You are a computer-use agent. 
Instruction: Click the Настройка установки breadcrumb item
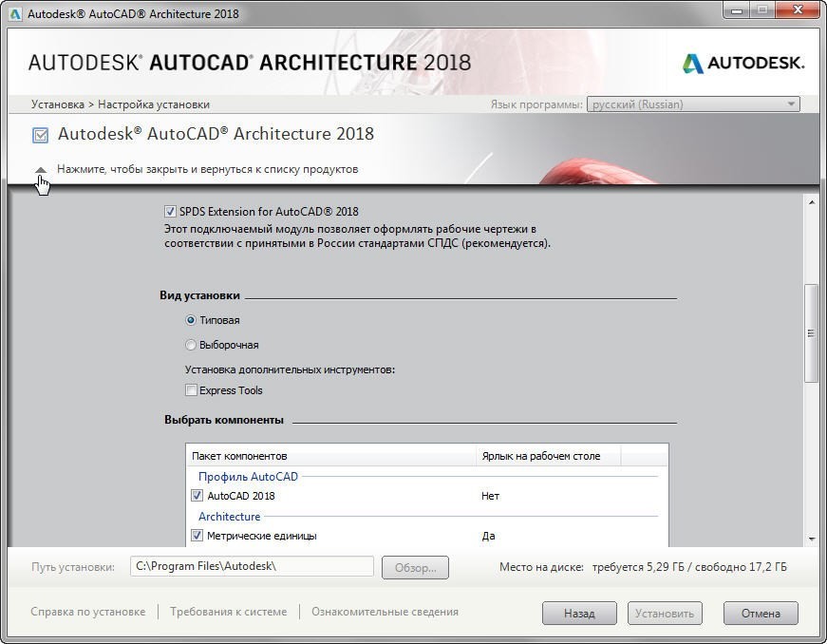pos(154,104)
